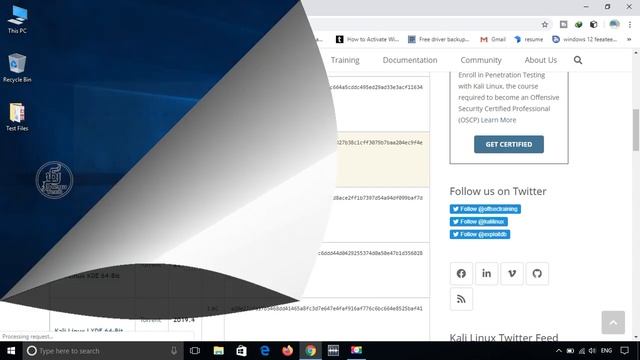Click Follow @kalilinux Twitter button
Image resolution: width=640 pixels, height=360 pixels.
pos(479,222)
